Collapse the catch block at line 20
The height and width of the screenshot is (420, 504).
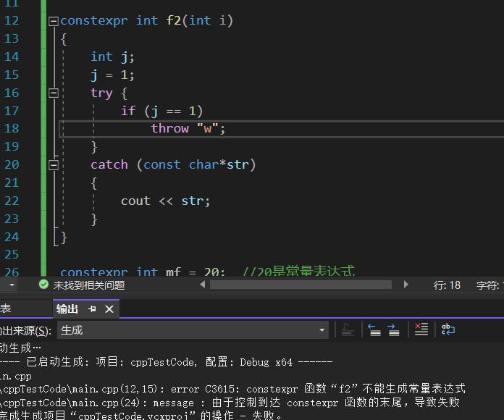(x=54, y=165)
